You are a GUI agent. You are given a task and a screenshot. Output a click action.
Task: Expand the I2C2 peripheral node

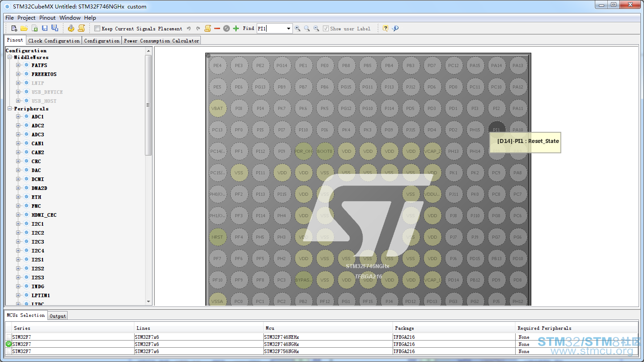[x=18, y=233]
